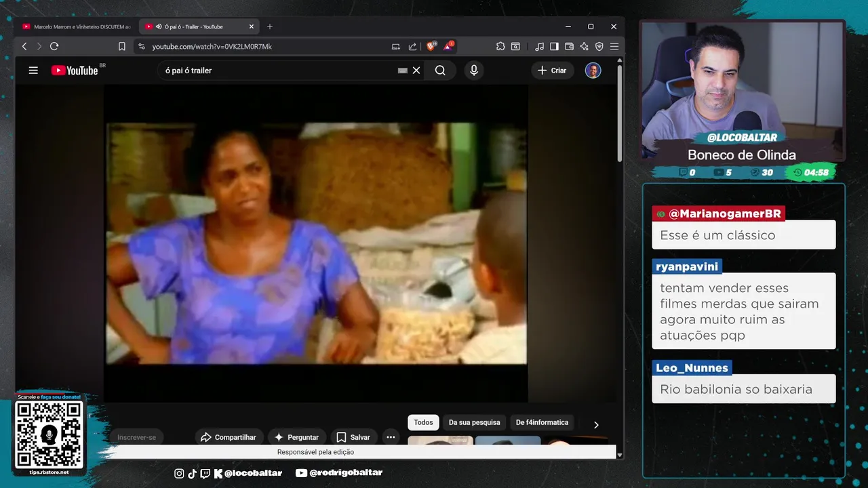Screen dimensions: 868x488
Task: Open the browser main hamburger menu
Action: click(x=614, y=46)
